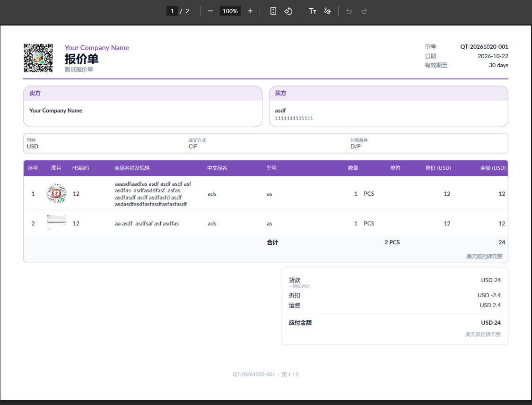This screenshot has width=532, height=405.
Task: Click the 型号 column header
Action: [x=271, y=168]
